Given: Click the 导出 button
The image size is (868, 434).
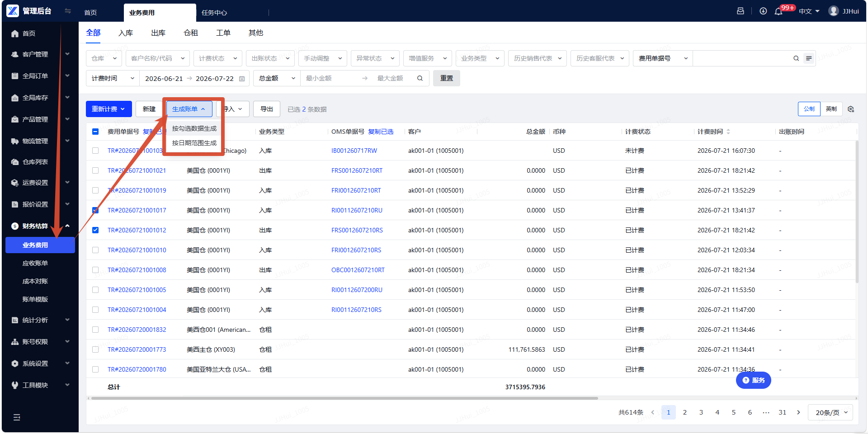Looking at the screenshot, I should (x=267, y=109).
